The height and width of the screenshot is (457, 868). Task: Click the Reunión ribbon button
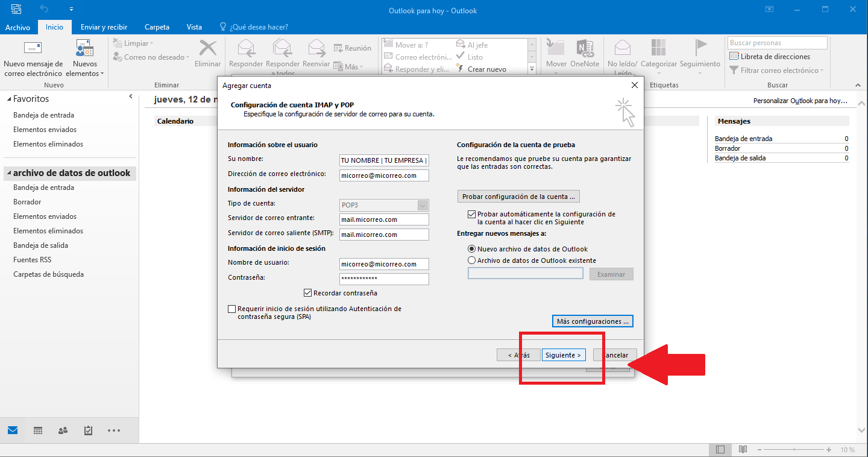coord(353,48)
